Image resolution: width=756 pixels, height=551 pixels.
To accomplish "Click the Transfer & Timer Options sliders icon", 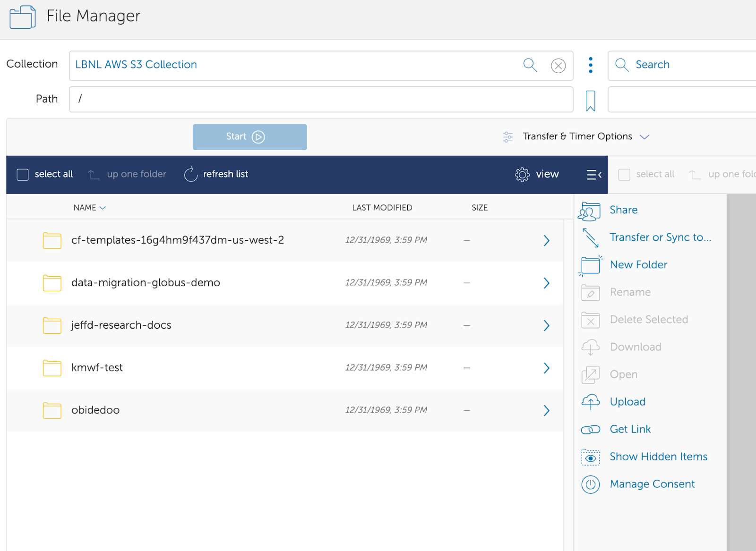I will pos(508,137).
